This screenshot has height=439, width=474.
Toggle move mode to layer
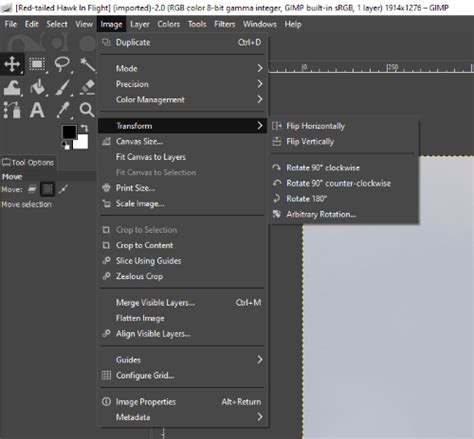pos(32,189)
